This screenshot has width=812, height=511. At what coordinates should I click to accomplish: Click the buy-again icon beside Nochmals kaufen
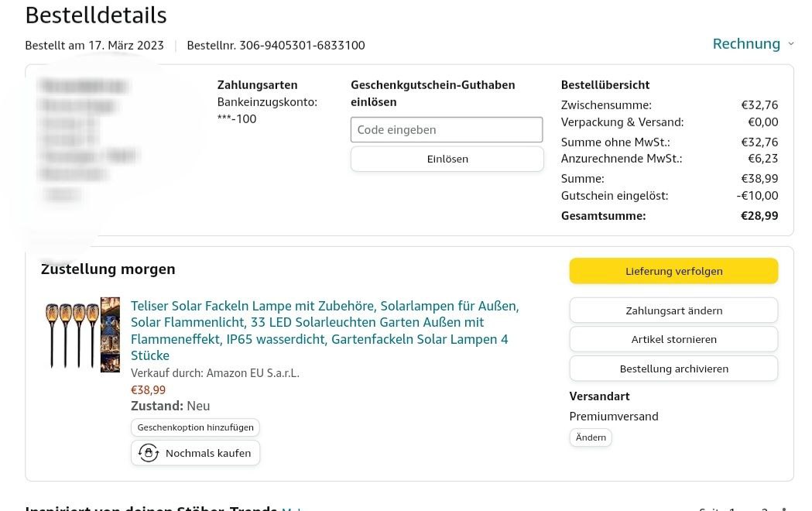tap(148, 453)
